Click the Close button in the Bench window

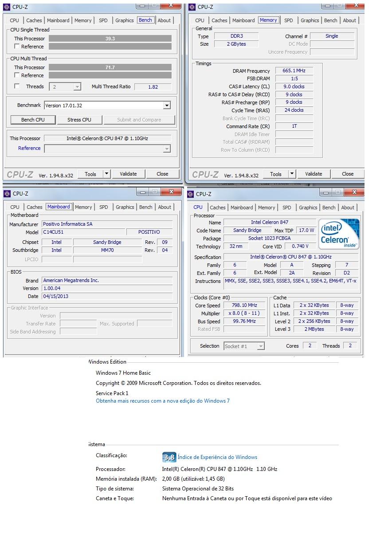click(x=163, y=174)
